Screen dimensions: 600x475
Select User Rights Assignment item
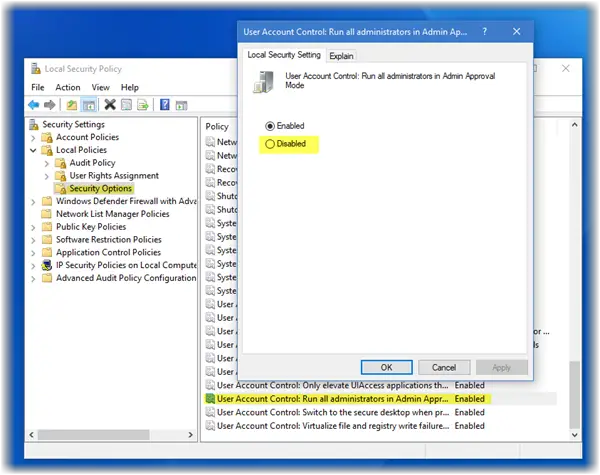114,176
